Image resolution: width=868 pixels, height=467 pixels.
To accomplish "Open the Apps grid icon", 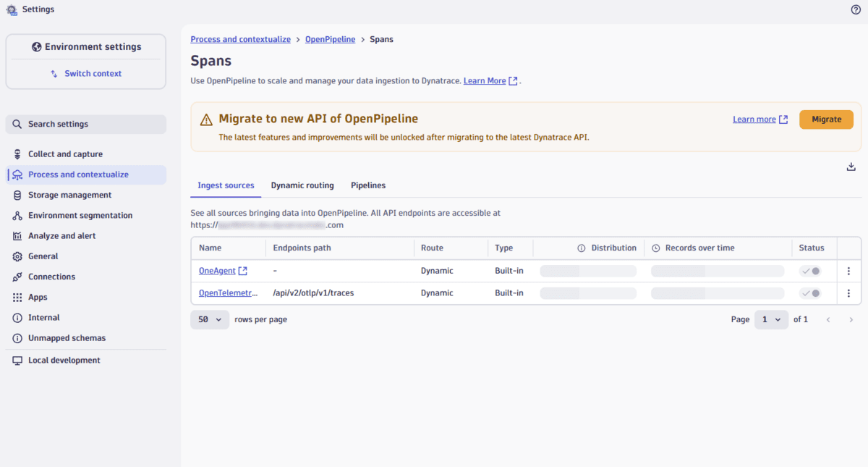I will (17, 297).
